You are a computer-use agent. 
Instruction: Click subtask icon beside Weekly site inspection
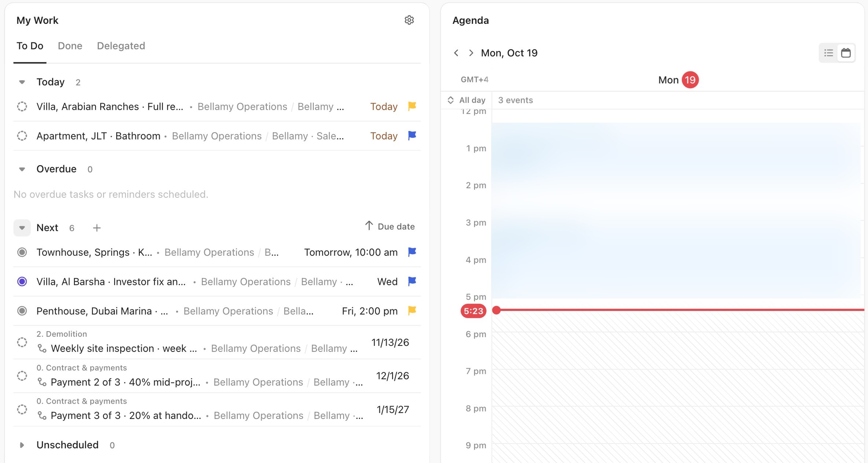pyautogui.click(x=42, y=348)
